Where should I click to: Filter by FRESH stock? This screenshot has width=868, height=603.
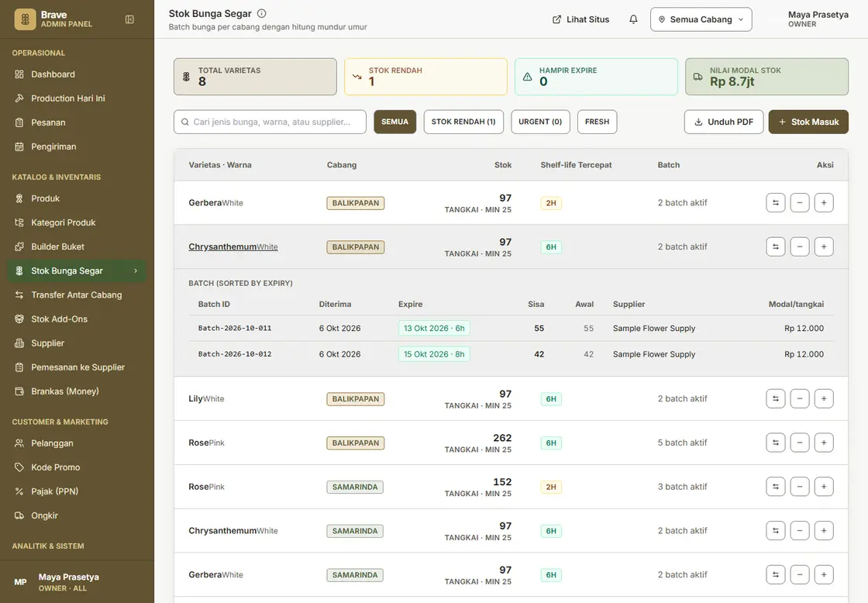click(597, 122)
